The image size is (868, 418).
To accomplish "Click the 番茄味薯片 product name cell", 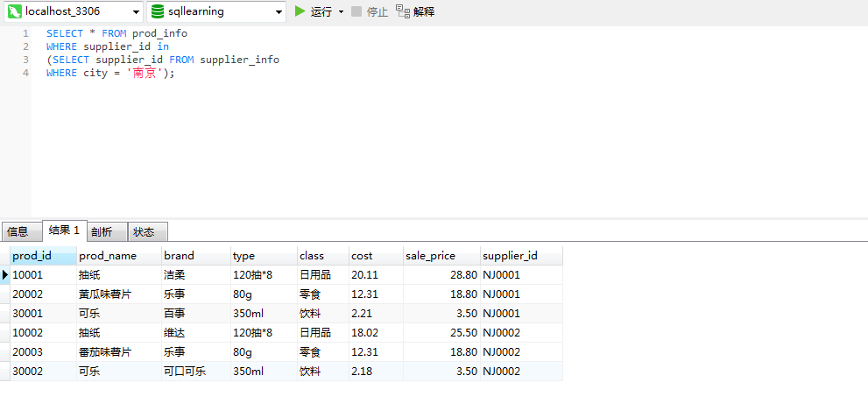I will click(119, 352).
